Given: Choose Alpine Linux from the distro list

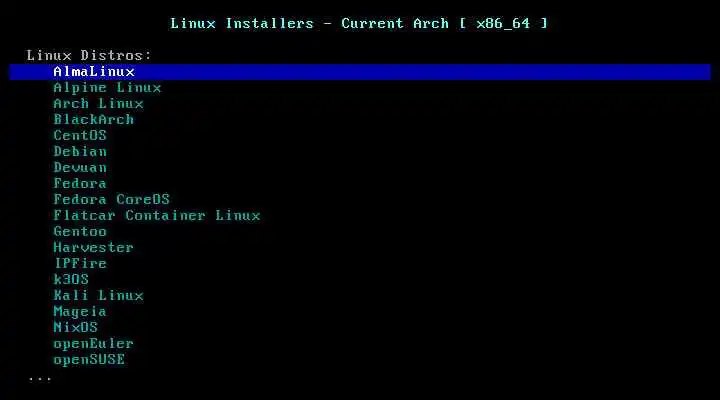Looking at the screenshot, I should point(107,88).
